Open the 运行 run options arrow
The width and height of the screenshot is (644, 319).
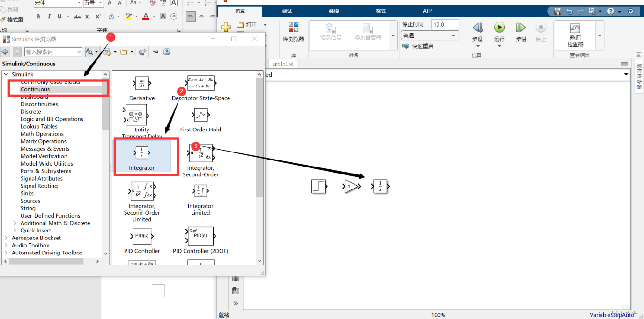coord(499,46)
